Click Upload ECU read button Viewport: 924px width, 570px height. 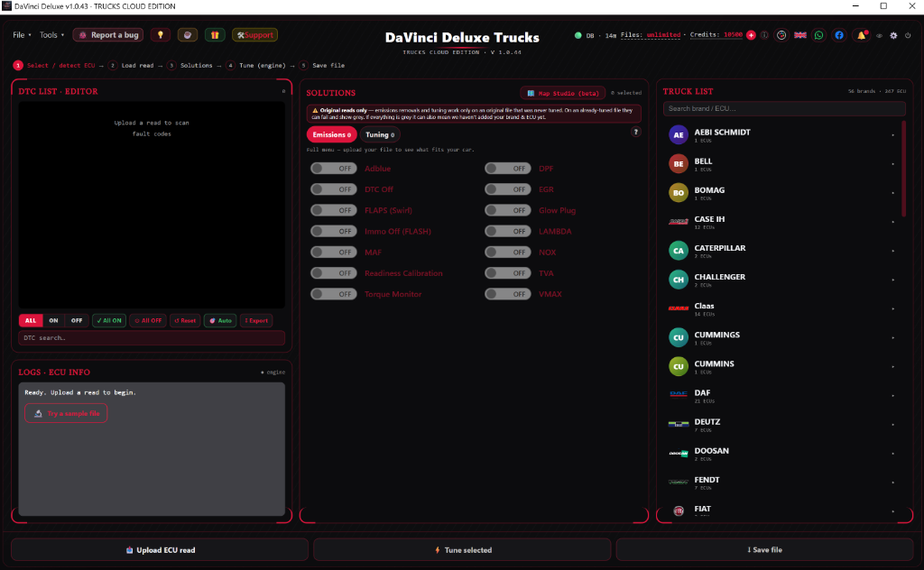(x=160, y=550)
